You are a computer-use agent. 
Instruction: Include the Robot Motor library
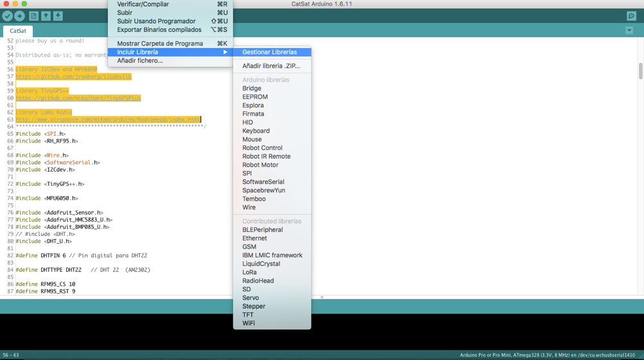click(272, 165)
